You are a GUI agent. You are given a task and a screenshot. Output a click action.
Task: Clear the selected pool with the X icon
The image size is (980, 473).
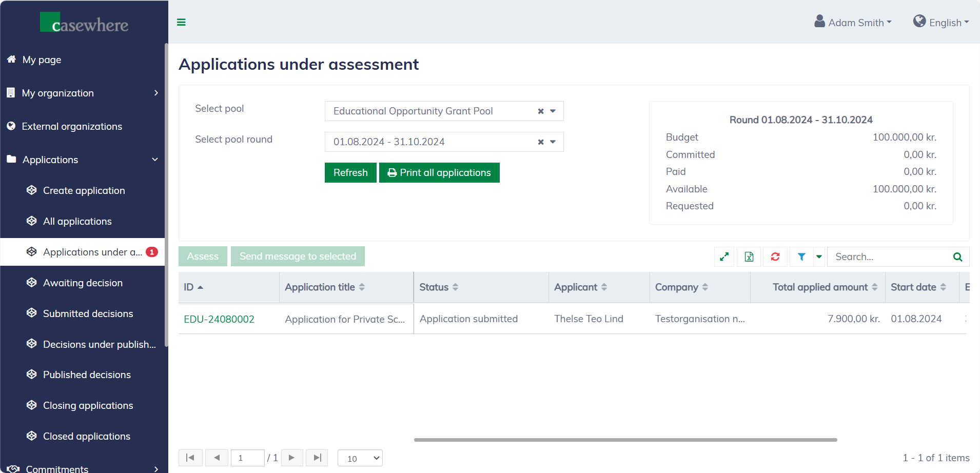click(x=541, y=111)
